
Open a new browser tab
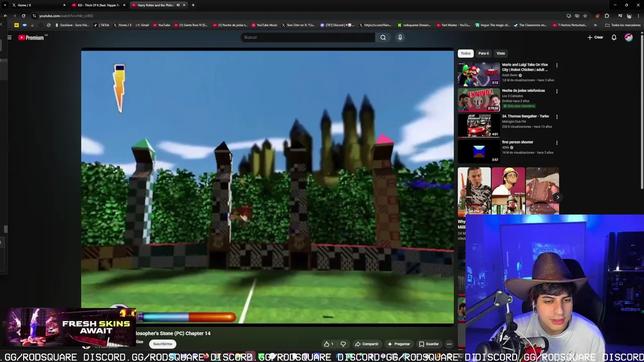coord(193,5)
